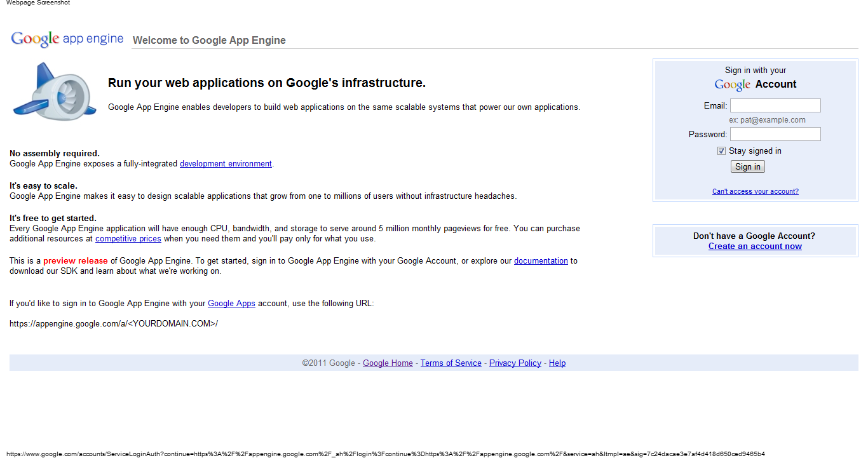Click the appengine.google.com URL text
Image resolution: width=868 pixels, height=458 pixels.
(114, 324)
